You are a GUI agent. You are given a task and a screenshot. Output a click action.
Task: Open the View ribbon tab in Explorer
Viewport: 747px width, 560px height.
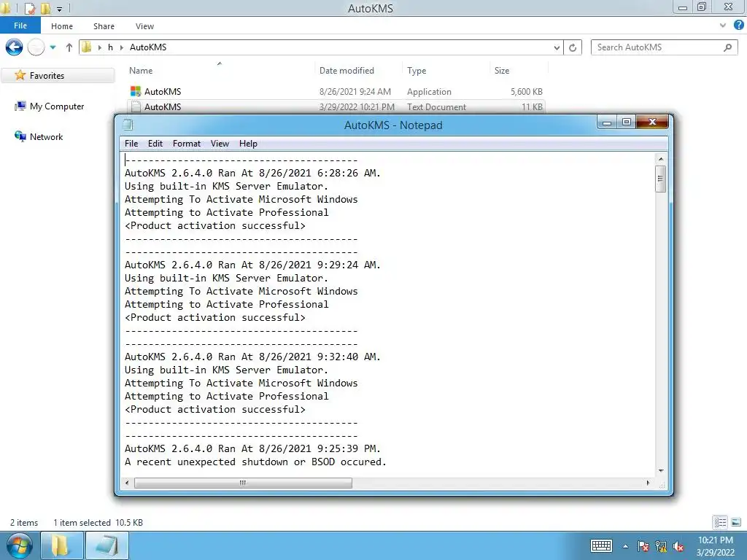144,26
